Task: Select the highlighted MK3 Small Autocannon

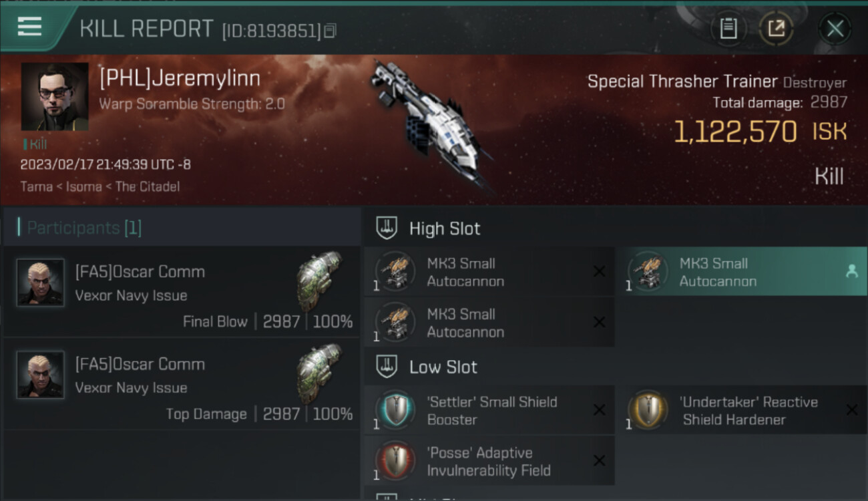Action: click(746, 272)
